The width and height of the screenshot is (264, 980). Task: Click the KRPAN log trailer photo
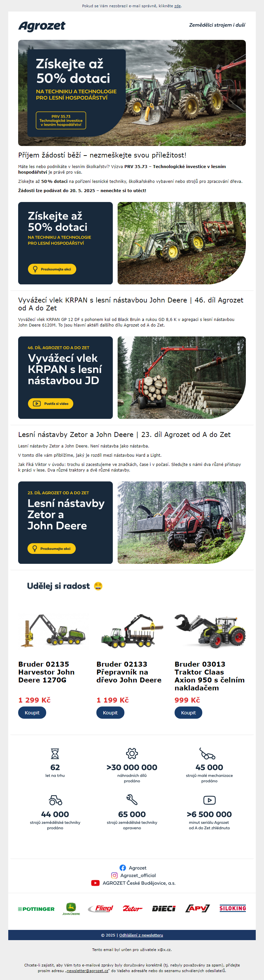click(x=182, y=378)
